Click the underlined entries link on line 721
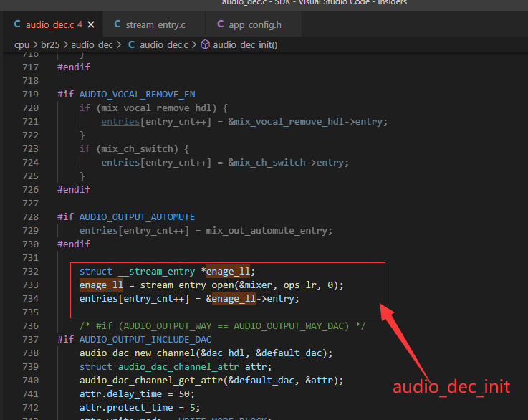 point(120,122)
